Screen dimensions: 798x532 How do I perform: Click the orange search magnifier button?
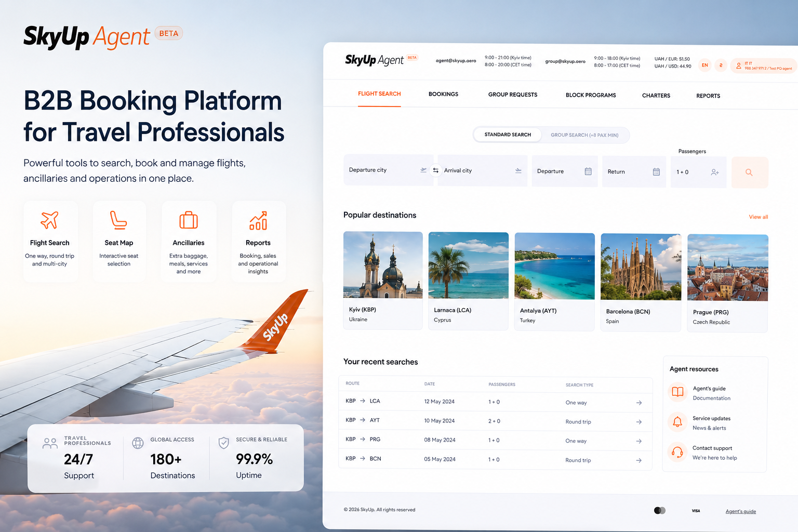pos(749,172)
